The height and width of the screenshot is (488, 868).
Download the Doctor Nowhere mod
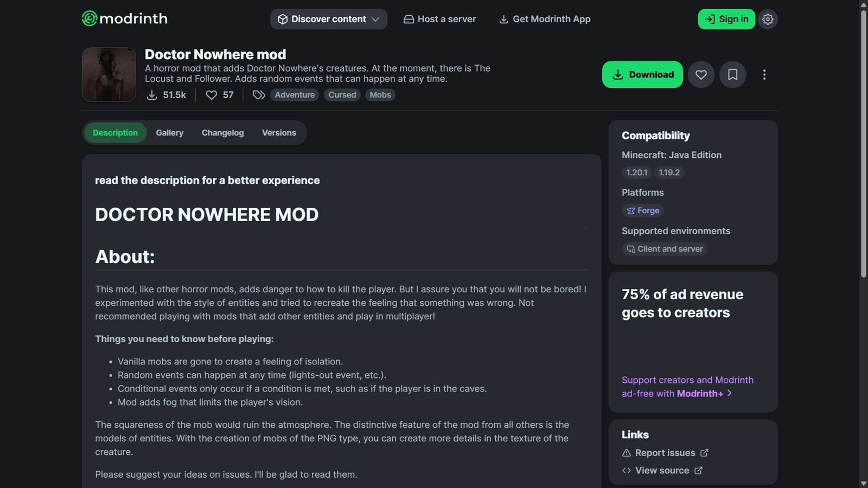(x=642, y=74)
